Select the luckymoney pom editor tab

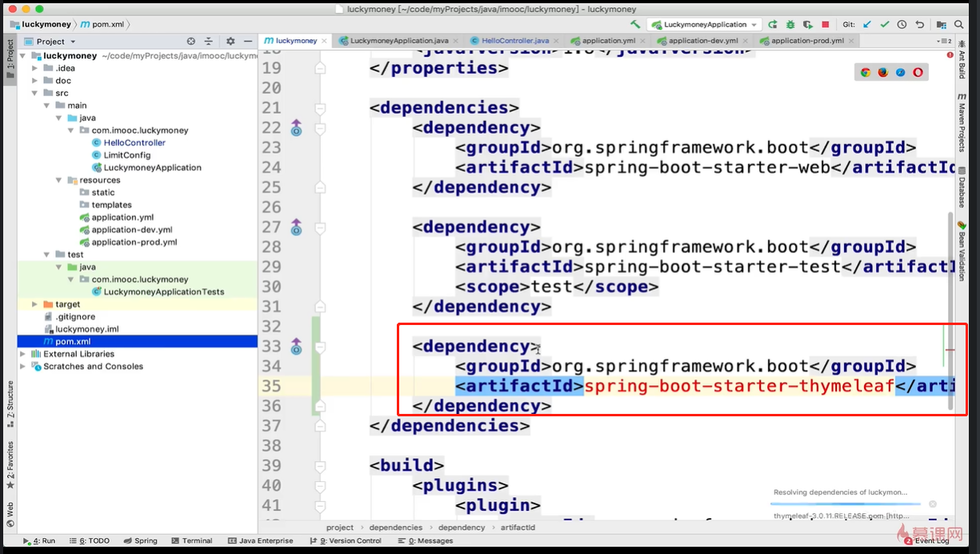(x=295, y=41)
